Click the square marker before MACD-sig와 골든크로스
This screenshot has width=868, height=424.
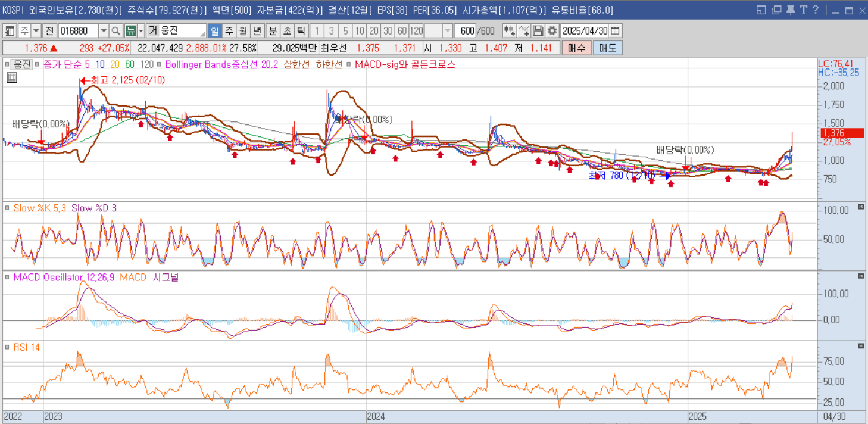pos(349,64)
